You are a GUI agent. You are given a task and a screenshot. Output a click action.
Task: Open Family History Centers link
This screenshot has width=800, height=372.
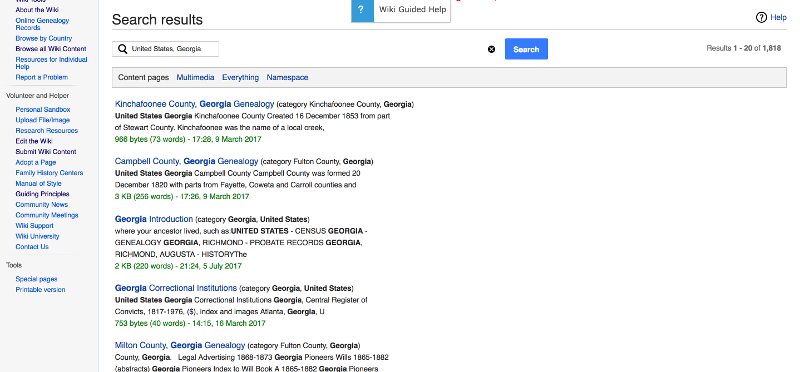[49, 173]
